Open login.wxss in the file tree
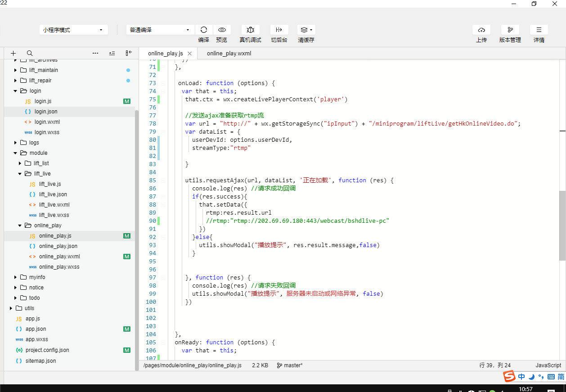The height and width of the screenshot is (392, 566). (x=47, y=132)
